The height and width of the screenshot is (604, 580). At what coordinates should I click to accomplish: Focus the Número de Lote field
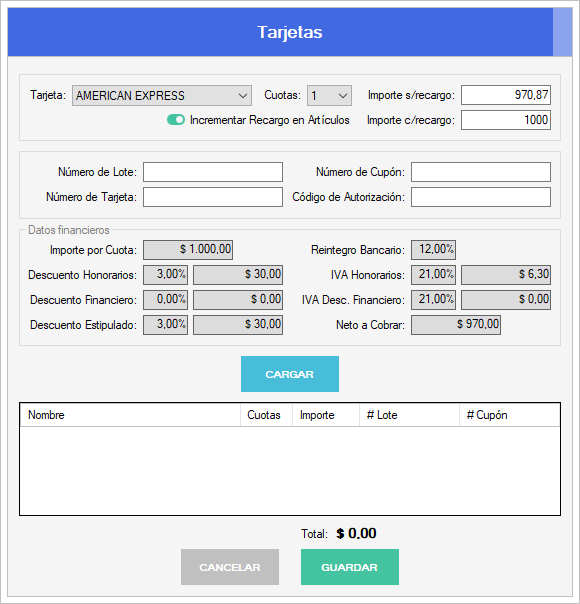click(213, 172)
